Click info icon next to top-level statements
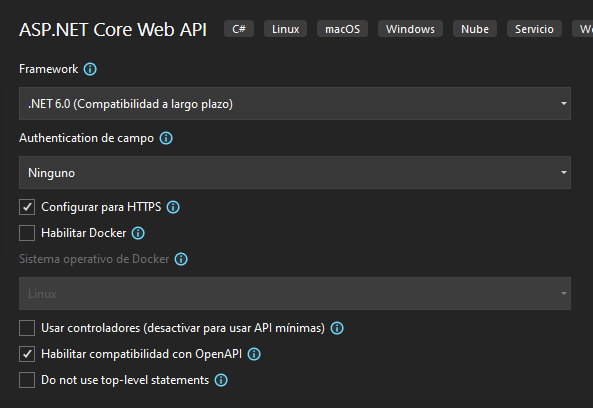This screenshot has width=593, height=408. pyautogui.click(x=221, y=380)
